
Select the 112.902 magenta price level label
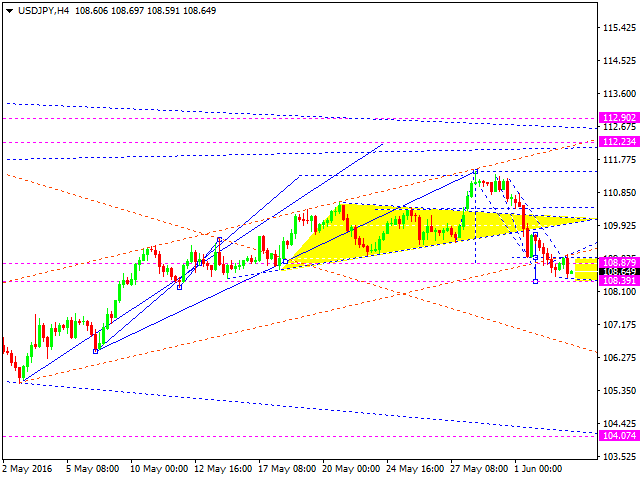(x=619, y=118)
